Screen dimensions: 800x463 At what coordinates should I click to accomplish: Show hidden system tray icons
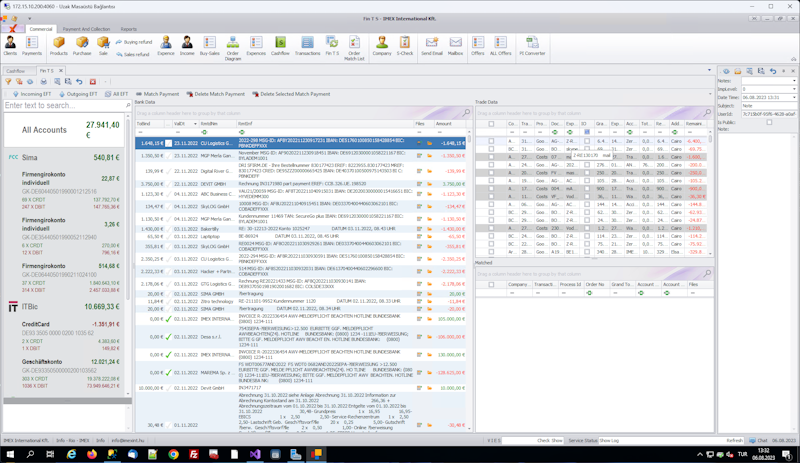coord(699,454)
